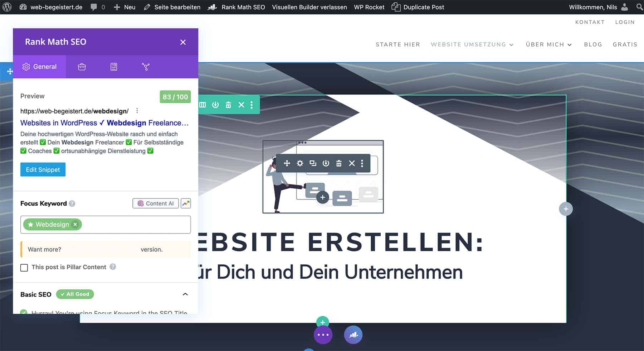Viewport: 644px width, 351px height.
Task: Open the WP Rocket menu
Action: tap(369, 7)
